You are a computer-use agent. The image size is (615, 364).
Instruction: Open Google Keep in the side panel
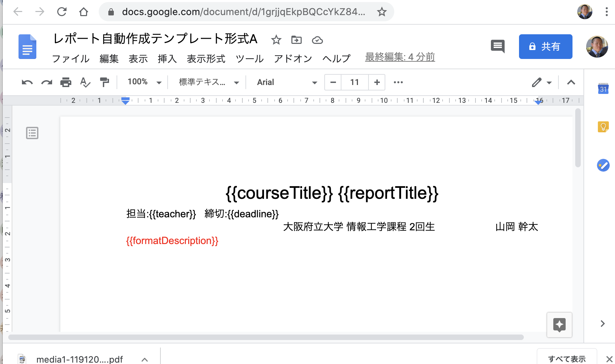[x=603, y=126]
